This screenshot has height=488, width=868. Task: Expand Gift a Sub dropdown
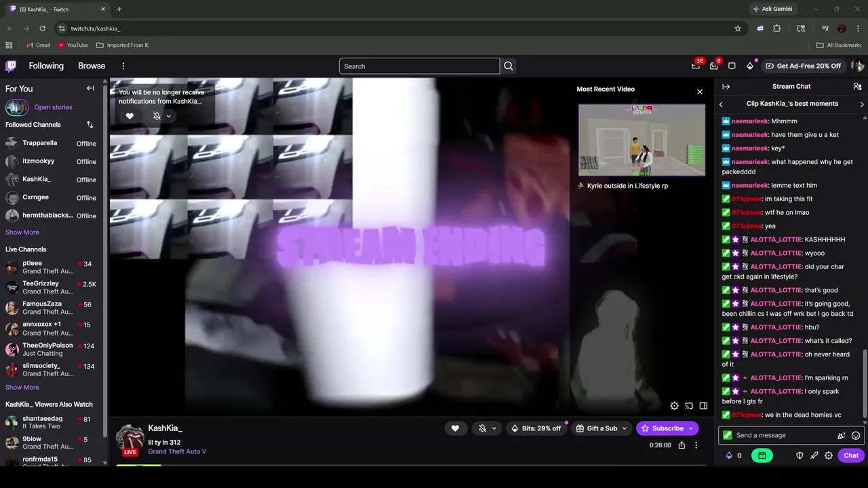point(624,428)
